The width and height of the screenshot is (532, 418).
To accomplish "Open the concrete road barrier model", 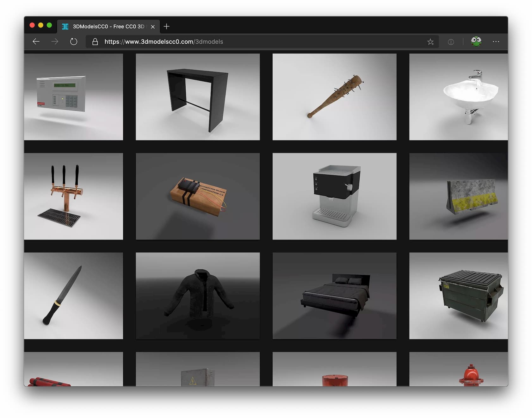I will click(459, 196).
